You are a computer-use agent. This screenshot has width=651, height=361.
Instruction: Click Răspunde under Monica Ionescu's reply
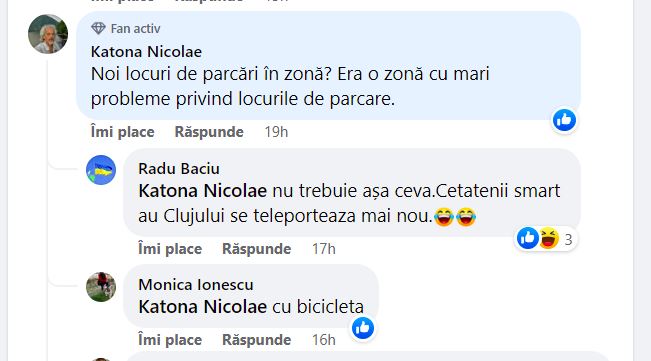(257, 340)
